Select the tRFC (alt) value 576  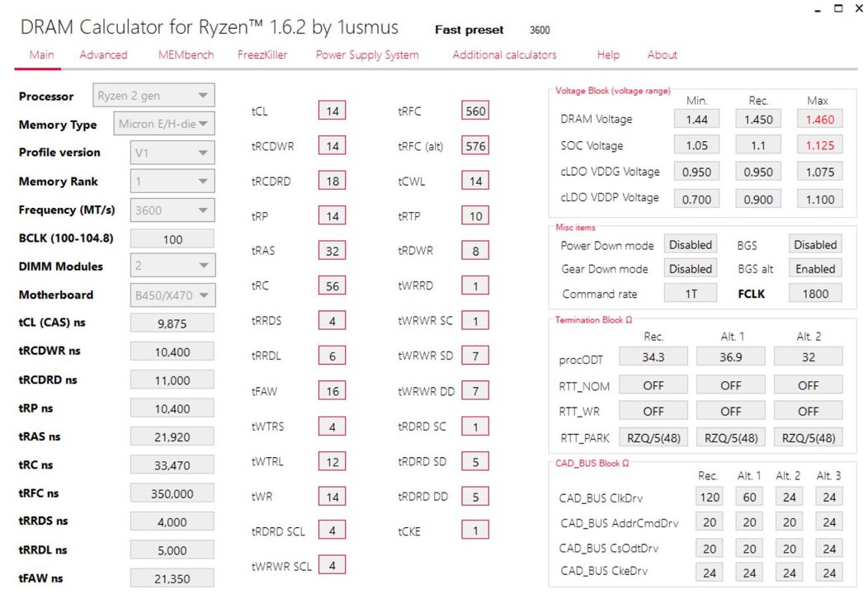point(475,145)
